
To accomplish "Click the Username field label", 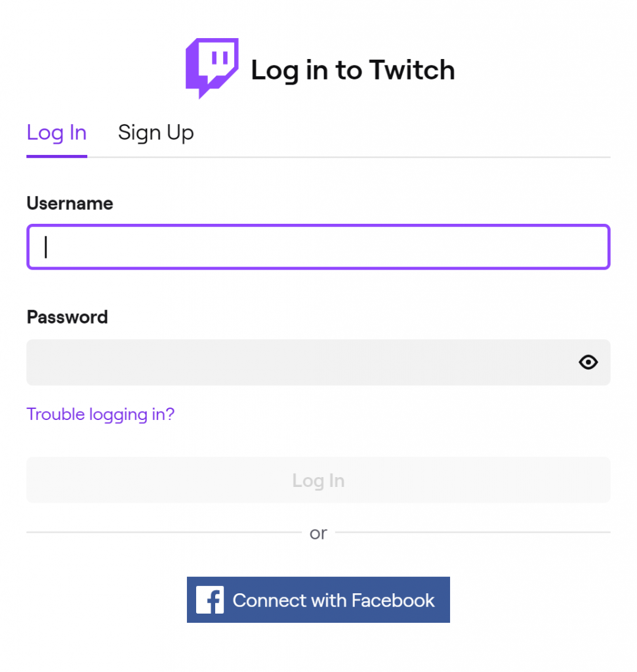I will point(70,203).
